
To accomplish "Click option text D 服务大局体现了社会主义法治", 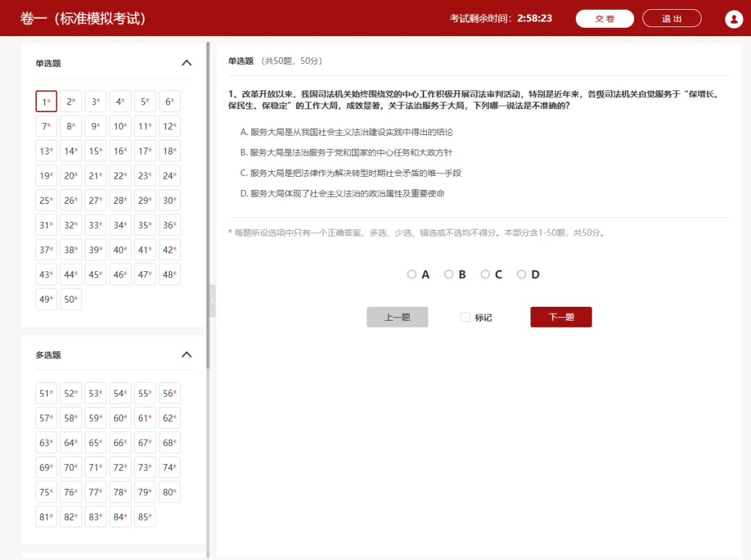I will point(342,193).
